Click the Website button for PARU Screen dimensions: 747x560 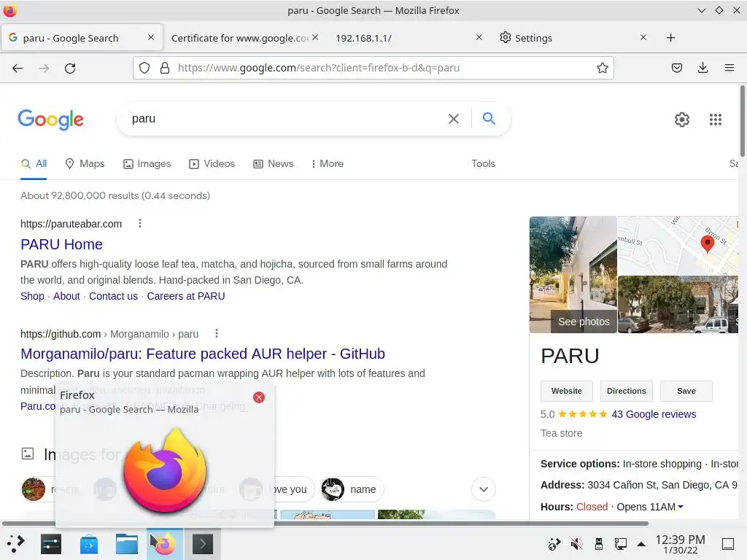(566, 391)
